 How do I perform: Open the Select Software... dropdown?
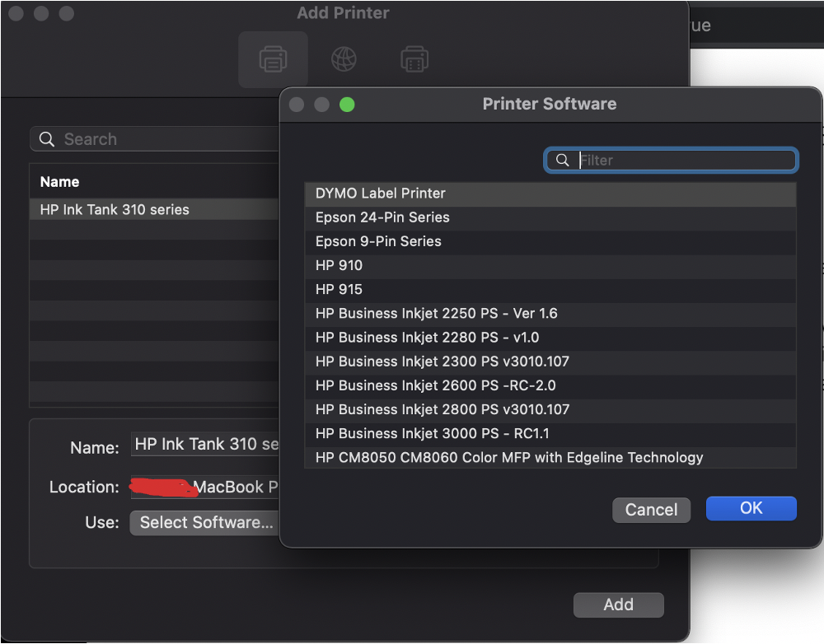click(x=205, y=523)
